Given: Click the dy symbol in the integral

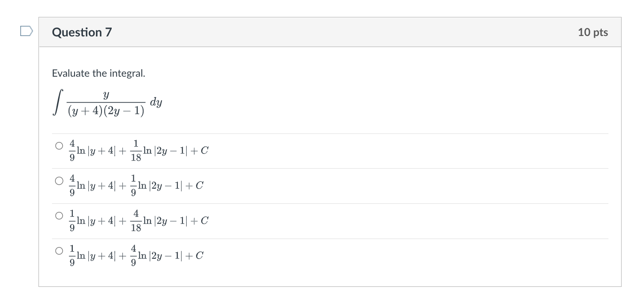Looking at the screenshot, I should pos(157,102).
